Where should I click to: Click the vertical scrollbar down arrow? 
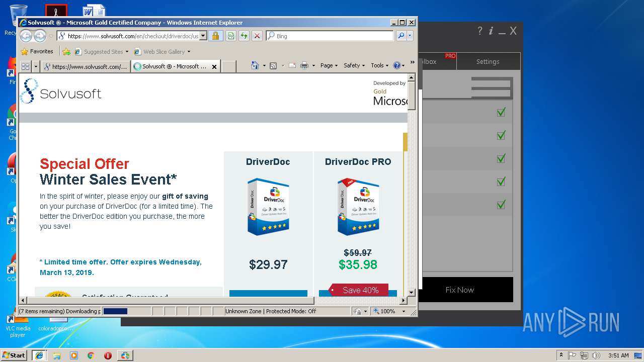411,292
